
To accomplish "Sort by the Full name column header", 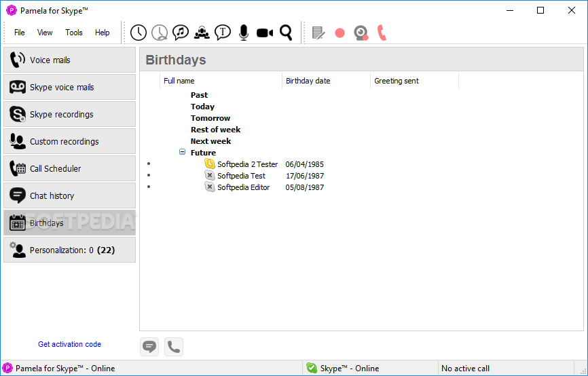I will (221, 81).
